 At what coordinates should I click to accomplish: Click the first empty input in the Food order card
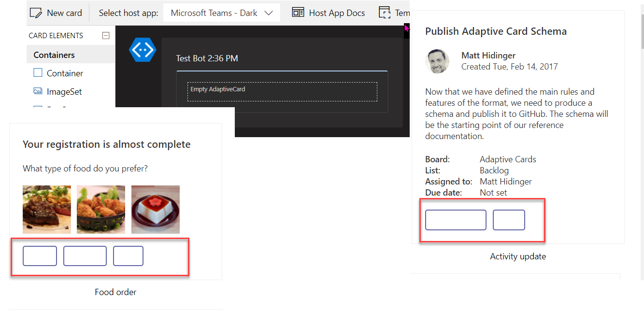point(40,256)
